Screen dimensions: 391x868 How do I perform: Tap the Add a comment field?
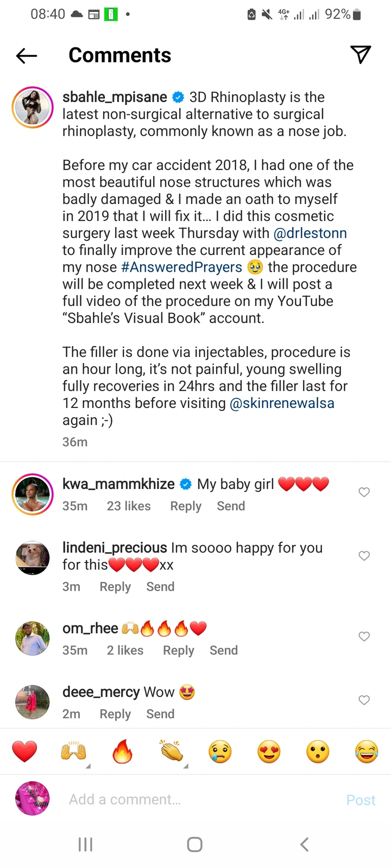[x=195, y=799]
